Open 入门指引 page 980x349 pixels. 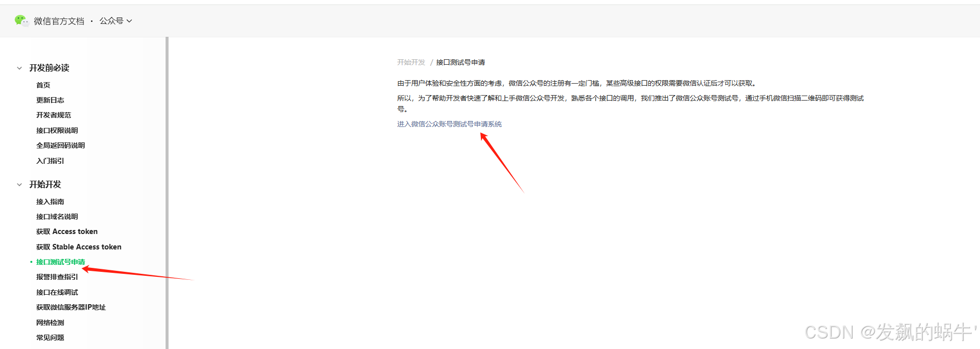[x=50, y=161]
